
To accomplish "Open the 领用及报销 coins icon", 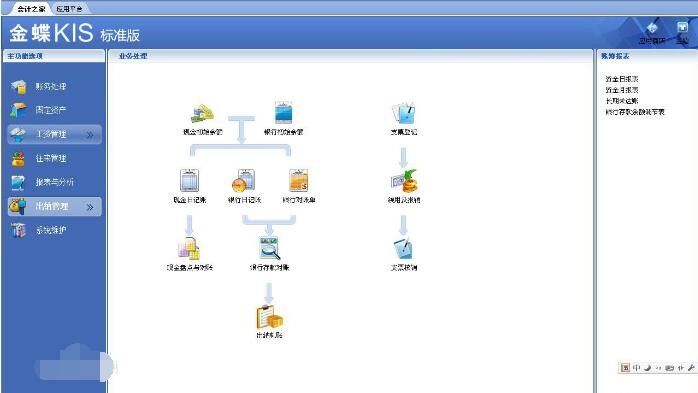I will click(x=404, y=181).
